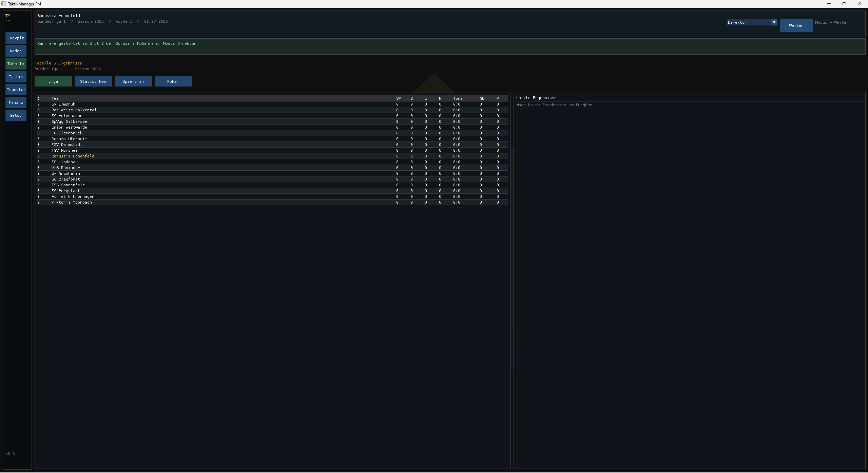The image size is (868, 473).
Task: Click the Viktoria Moorbach team row
Action: (72, 202)
